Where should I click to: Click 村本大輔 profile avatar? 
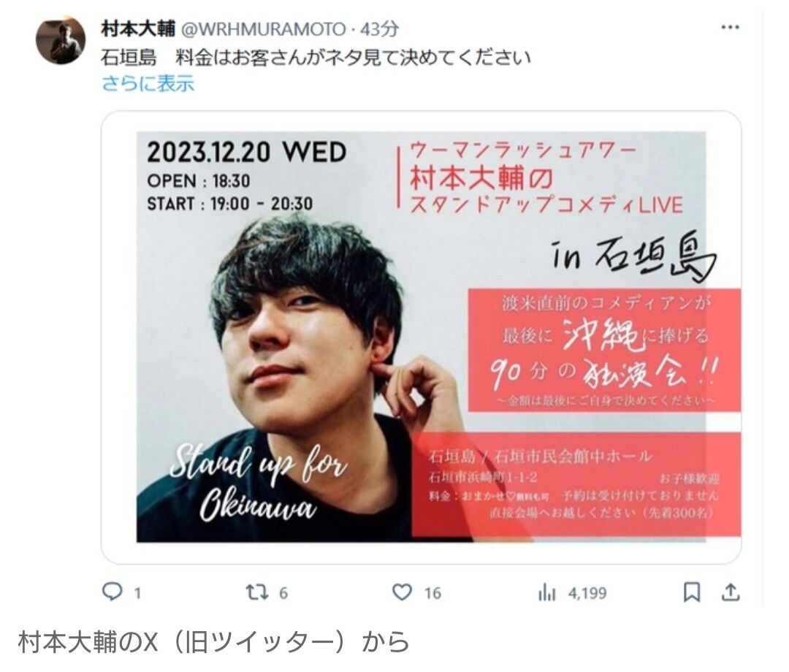[61, 41]
